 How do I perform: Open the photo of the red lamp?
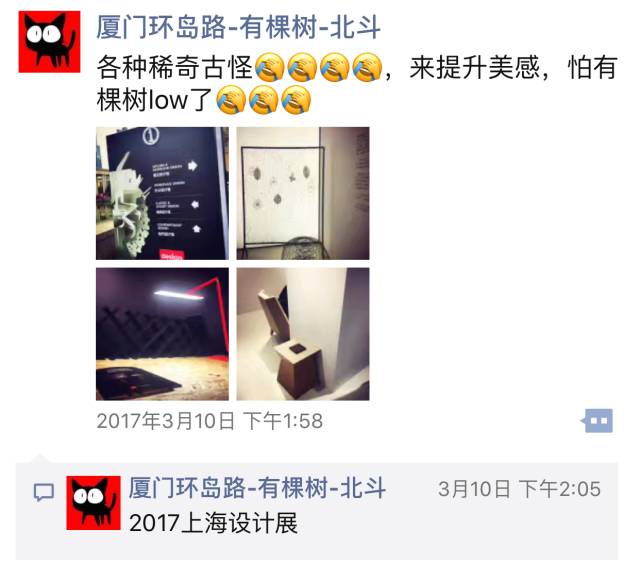point(162,334)
